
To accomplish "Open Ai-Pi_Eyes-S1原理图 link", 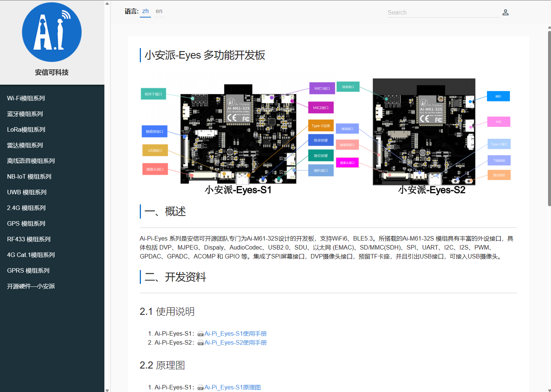I will point(233,388).
